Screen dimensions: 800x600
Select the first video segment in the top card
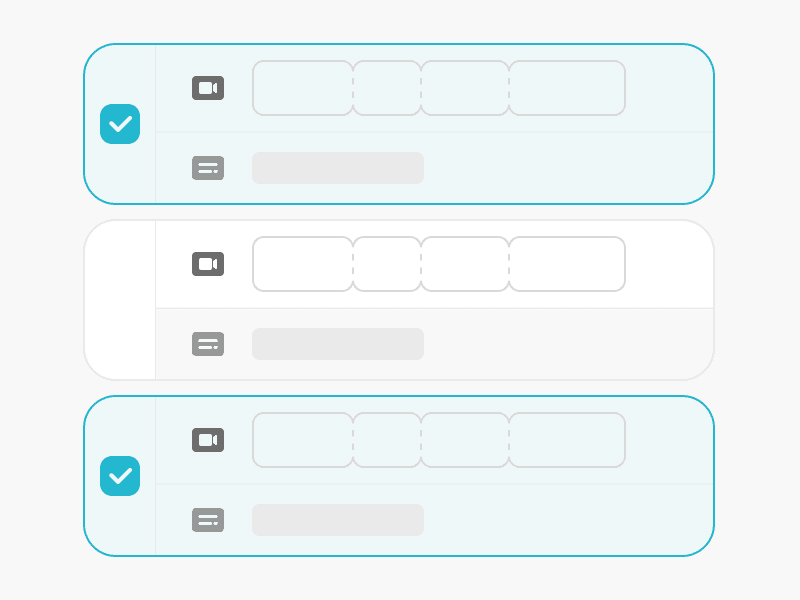click(302, 88)
